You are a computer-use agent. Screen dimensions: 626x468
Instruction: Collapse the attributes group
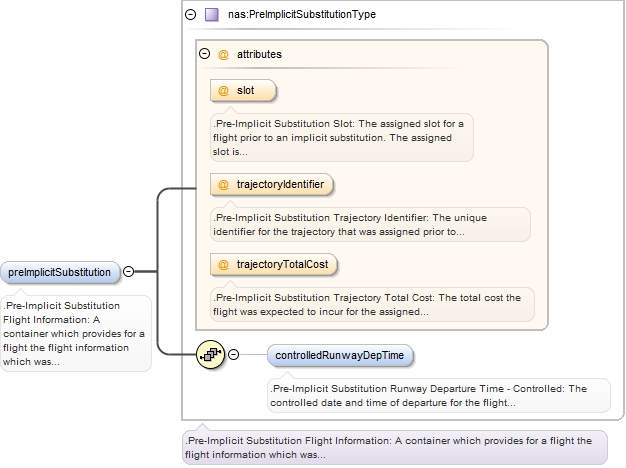click(x=205, y=54)
